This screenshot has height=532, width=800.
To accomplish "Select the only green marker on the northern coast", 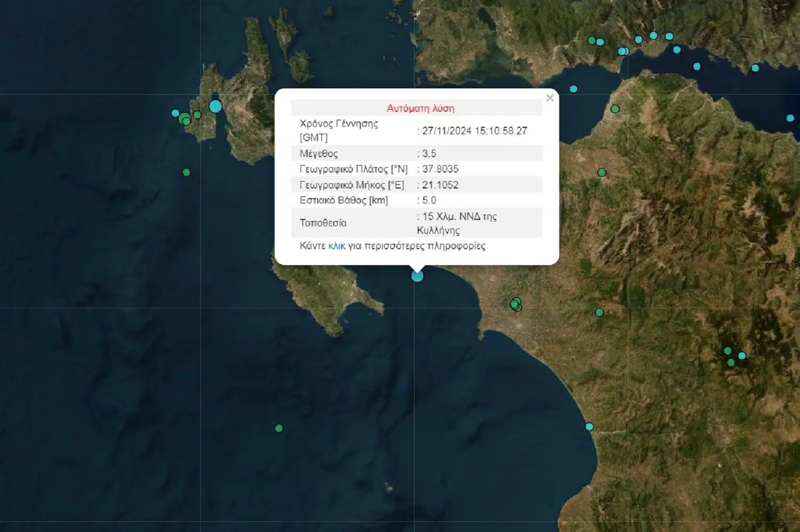I will pos(592,40).
